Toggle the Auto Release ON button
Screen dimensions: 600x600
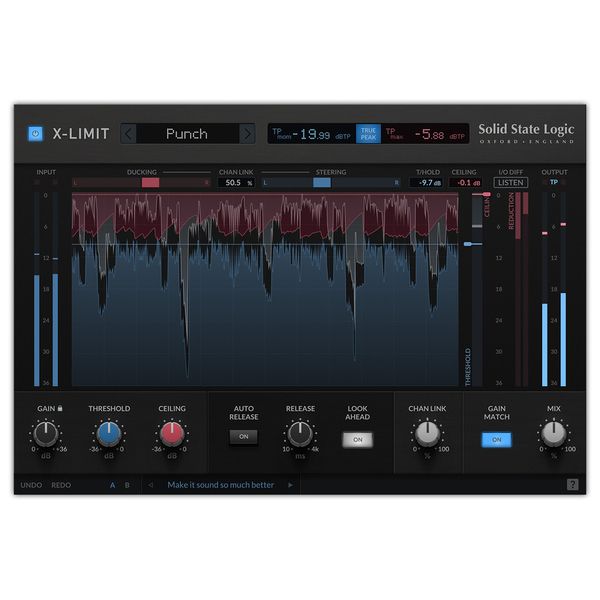[243, 437]
